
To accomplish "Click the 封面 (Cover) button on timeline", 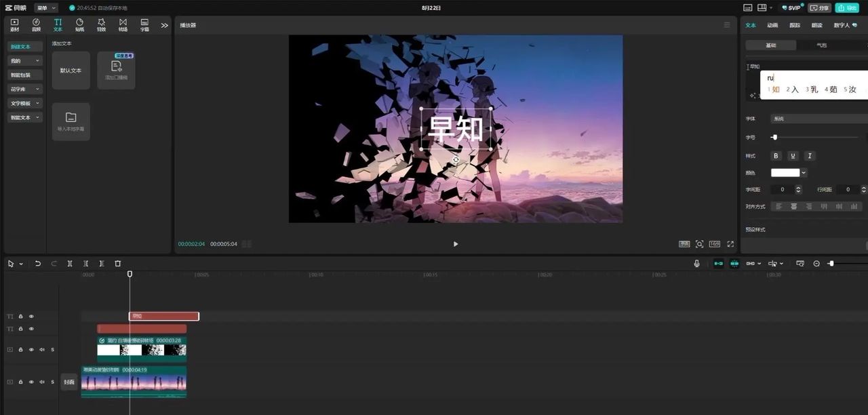I will pos(69,382).
